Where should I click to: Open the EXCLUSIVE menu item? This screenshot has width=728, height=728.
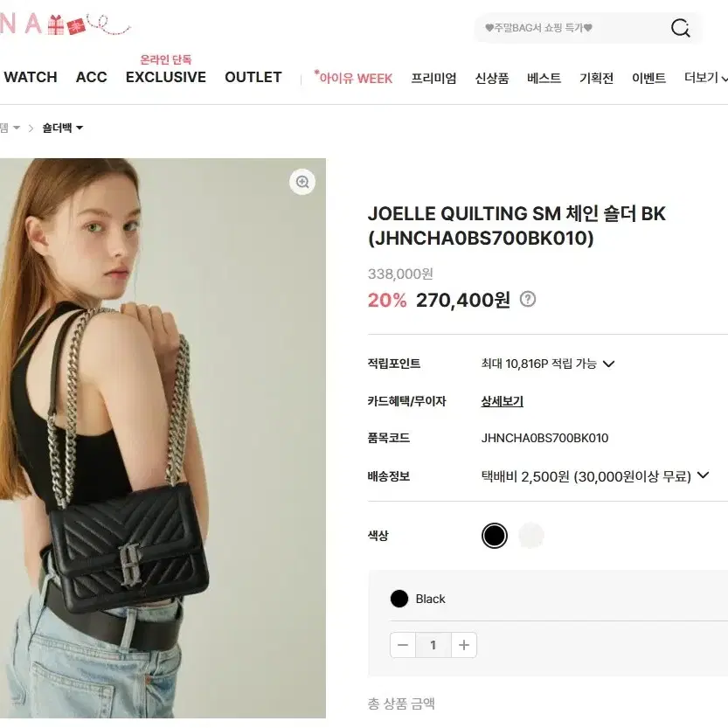click(166, 77)
